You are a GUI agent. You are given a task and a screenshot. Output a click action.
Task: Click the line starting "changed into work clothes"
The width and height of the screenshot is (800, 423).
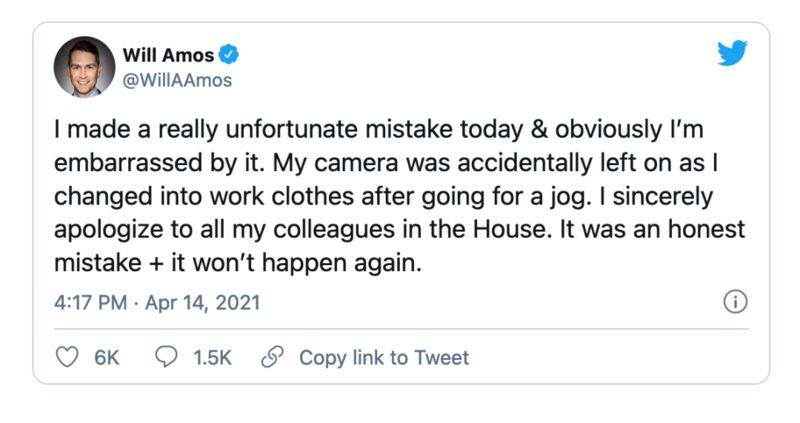(383, 196)
